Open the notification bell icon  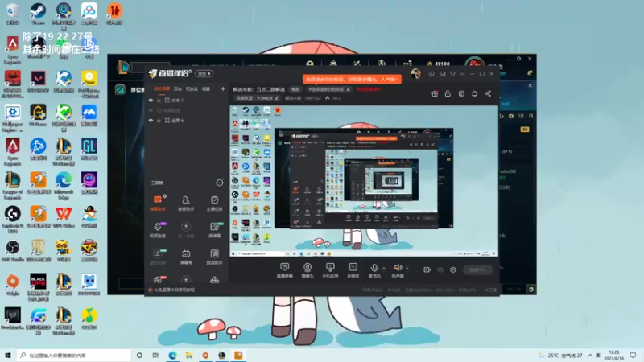coord(474,93)
